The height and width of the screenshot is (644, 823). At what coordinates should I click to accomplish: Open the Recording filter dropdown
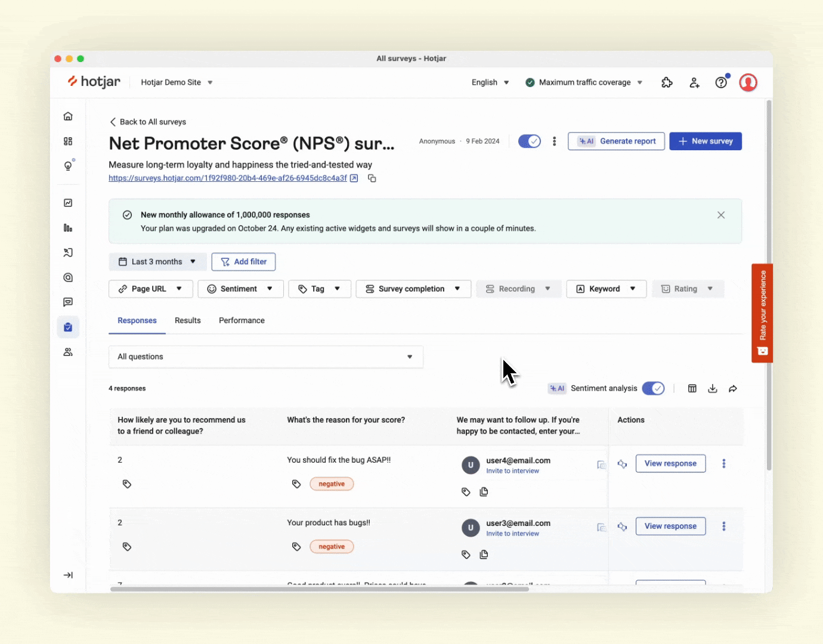pyautogui.click(x=518, y=289)
